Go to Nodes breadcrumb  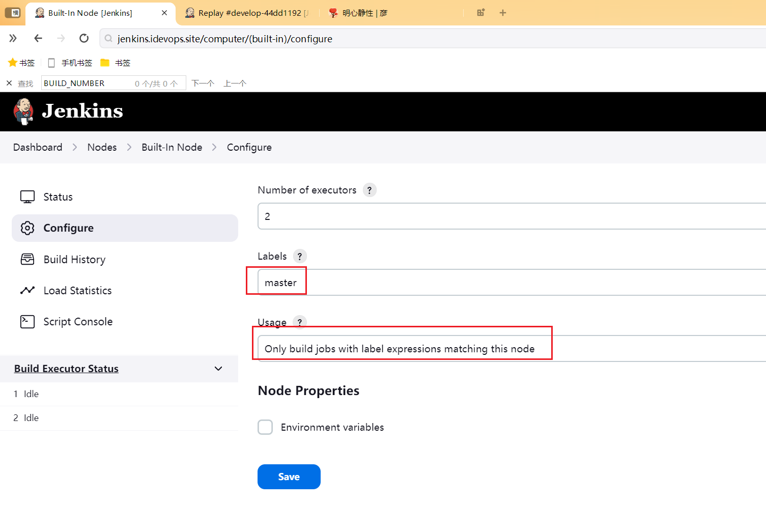tap(102, 147)
